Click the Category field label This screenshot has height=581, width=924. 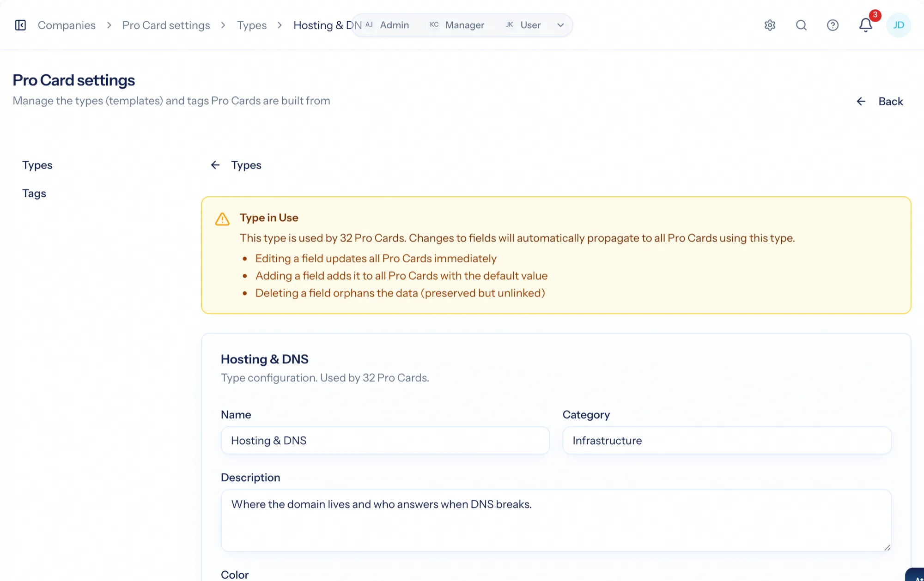pos(586,414)
